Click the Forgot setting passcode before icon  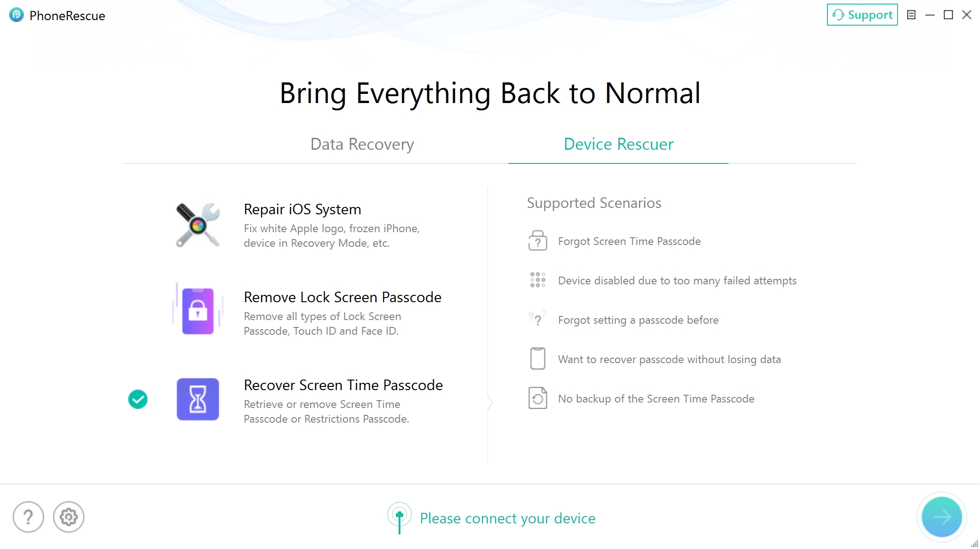[538, 319]
